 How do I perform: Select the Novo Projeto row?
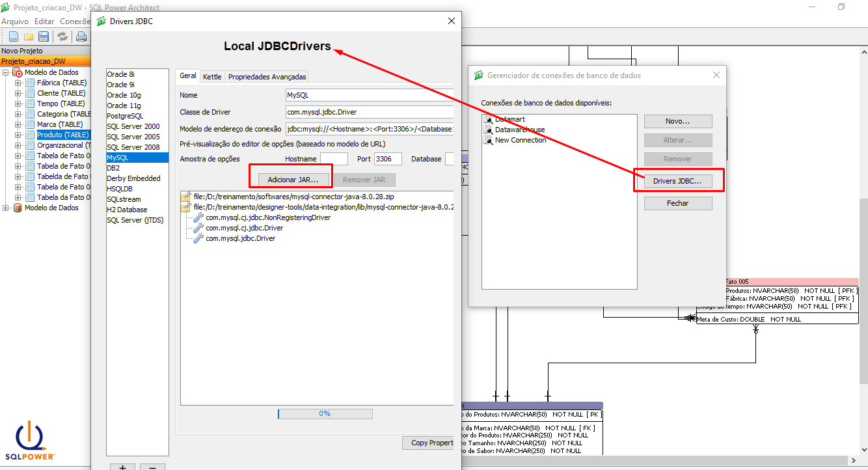click(46, 51)
